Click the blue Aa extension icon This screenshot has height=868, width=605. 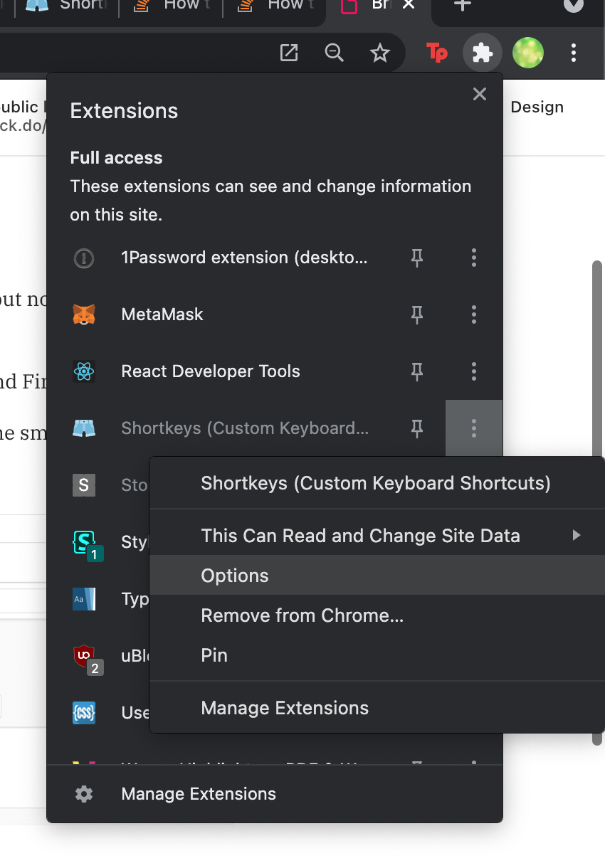84,599
